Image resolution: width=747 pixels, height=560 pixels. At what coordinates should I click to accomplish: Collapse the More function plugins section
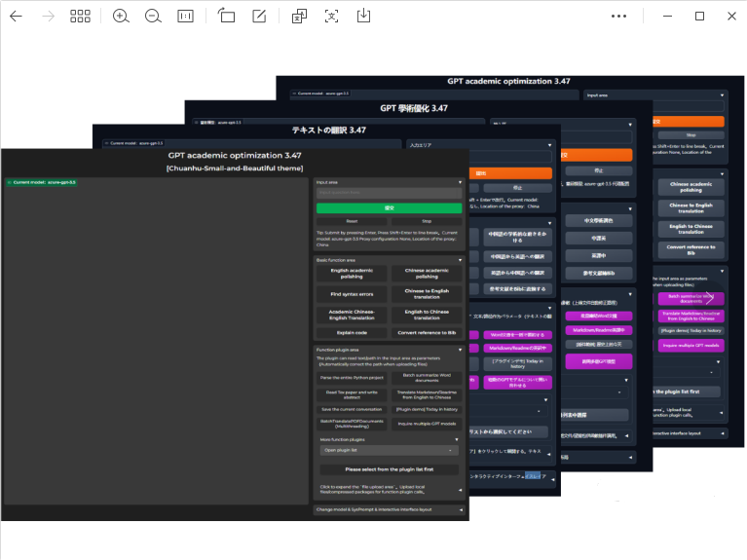(x=457, y=439)
